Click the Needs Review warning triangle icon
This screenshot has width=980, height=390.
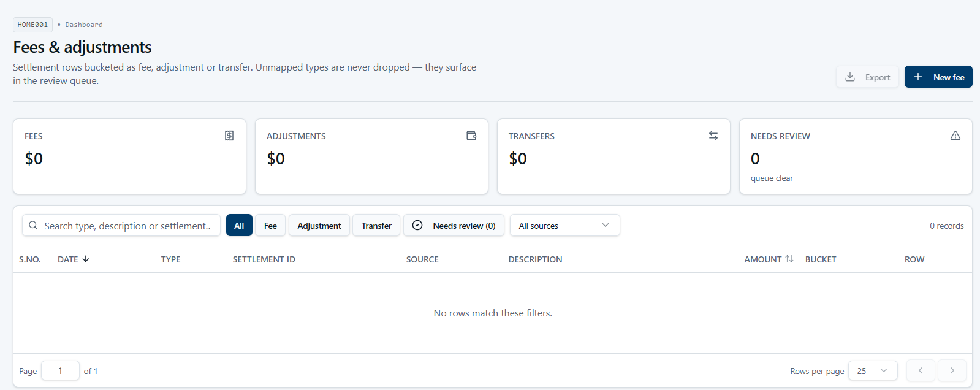955,136
